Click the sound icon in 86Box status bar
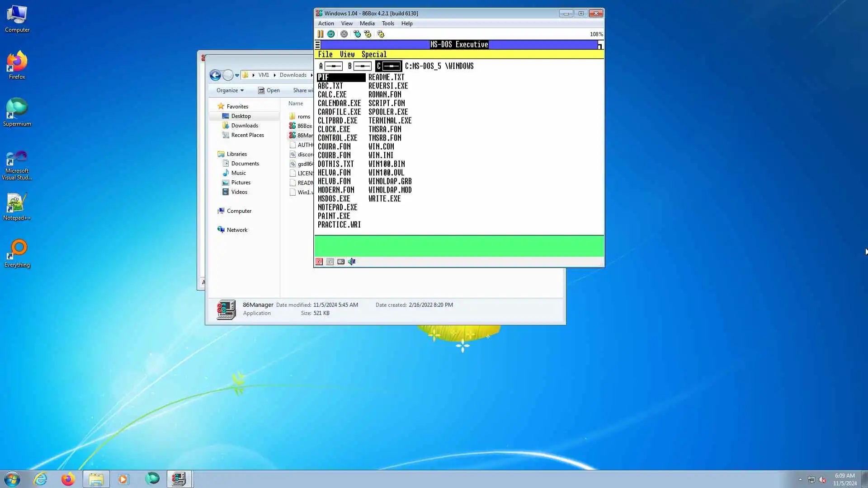The height and width of the screenshot is (488, 868). [352, 262]
